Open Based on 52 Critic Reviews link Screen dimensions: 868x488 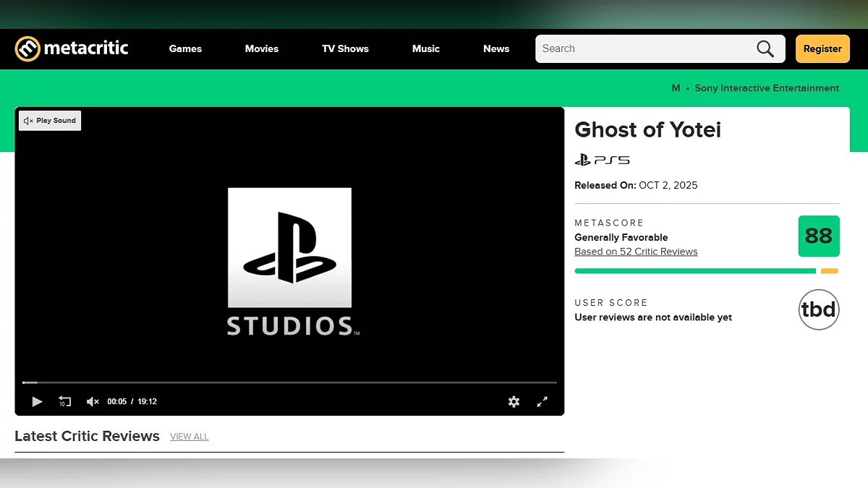(x=636, y=252)
